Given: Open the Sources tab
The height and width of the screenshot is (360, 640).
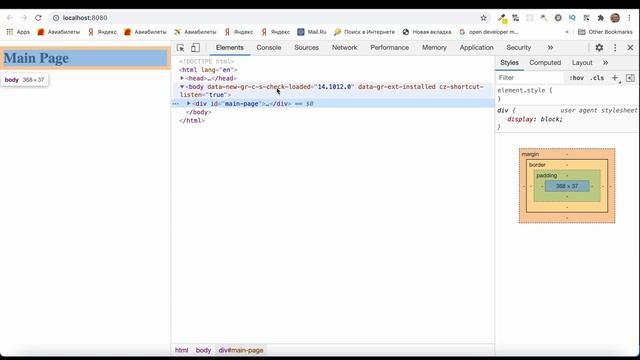Looking at the screenshot, I should pos(306,47).
